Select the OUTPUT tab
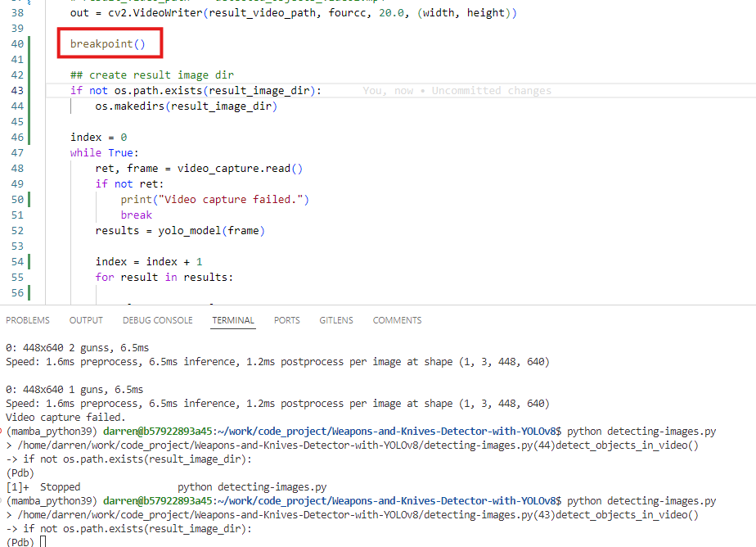The width and height of the screenshot is (756, 547). pos(86,320)
